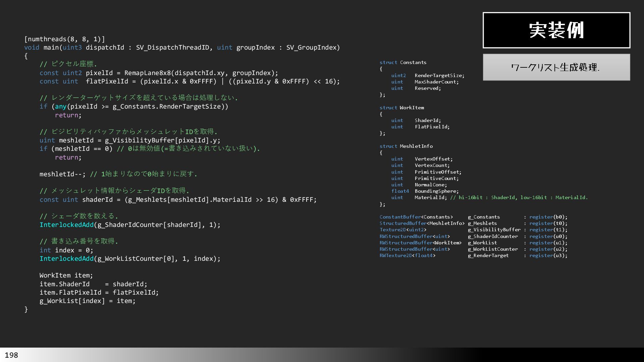Click the uint2 RenderTargetSize member
Screen dimensions: 644x362
point(428,76)
